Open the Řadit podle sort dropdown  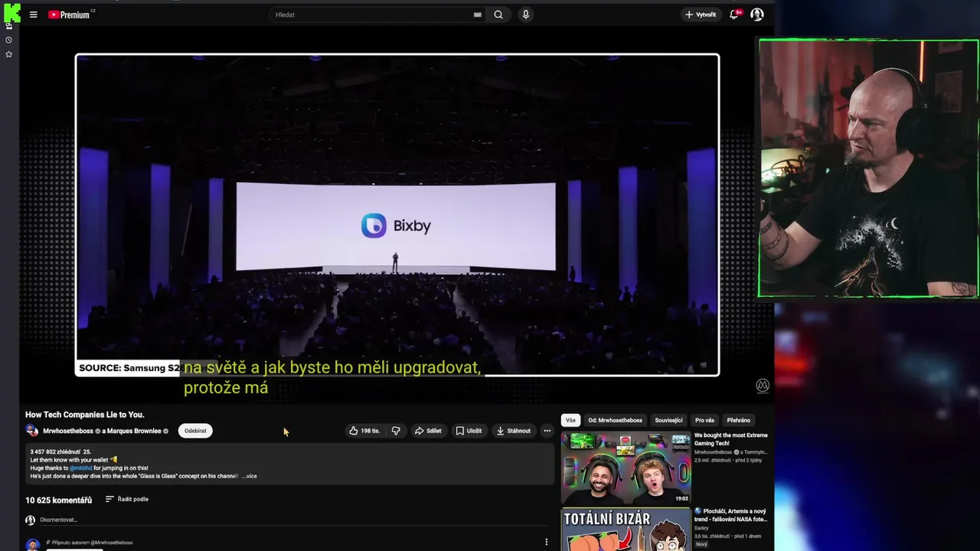tap(127, 499)
